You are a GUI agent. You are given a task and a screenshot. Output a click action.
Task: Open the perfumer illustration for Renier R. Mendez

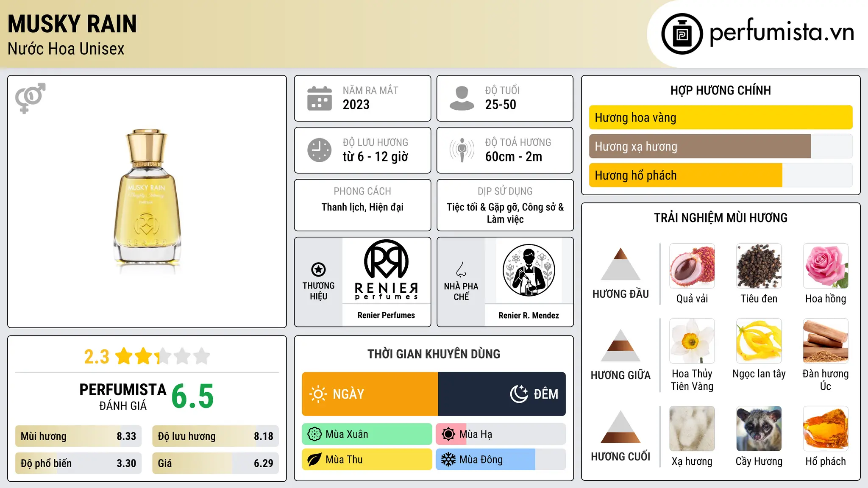(529, 270)
